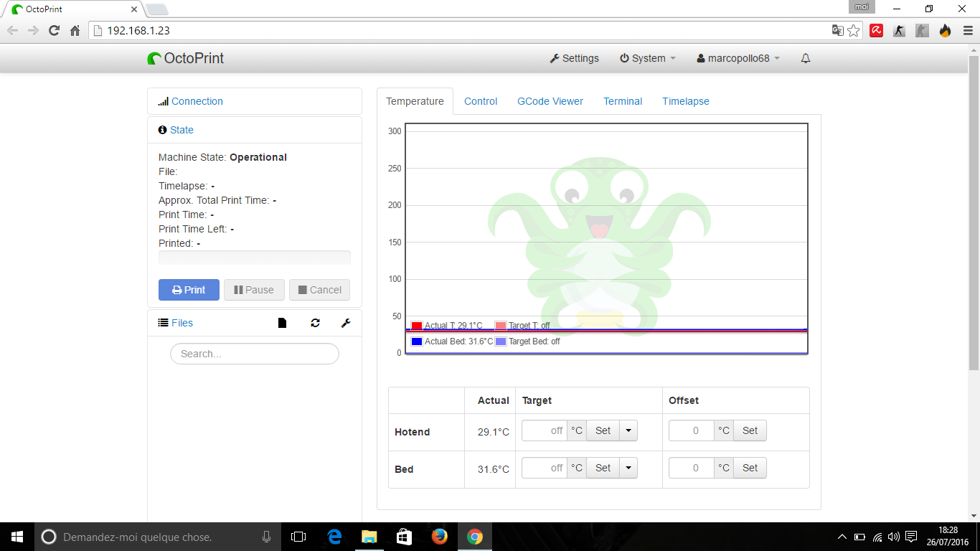Click the blue Print button
The height and width of the screenshot is (551, 980).
point(189,290)
